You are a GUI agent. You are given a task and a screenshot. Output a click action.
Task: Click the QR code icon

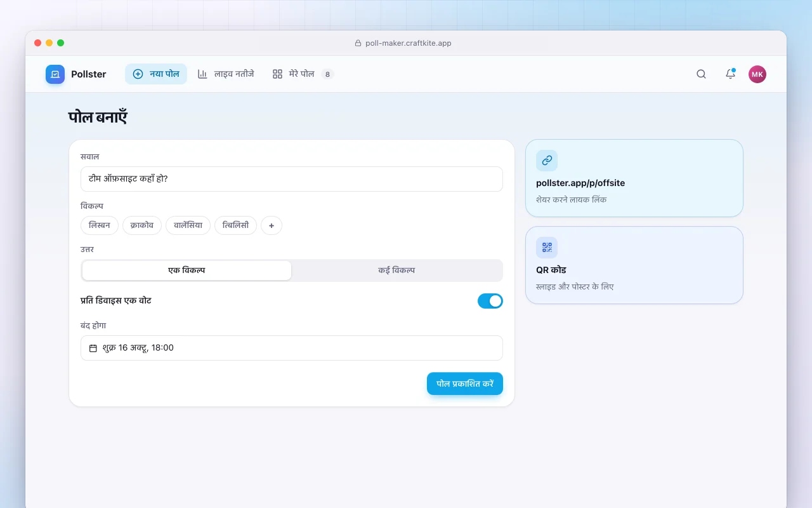[547, 248]
